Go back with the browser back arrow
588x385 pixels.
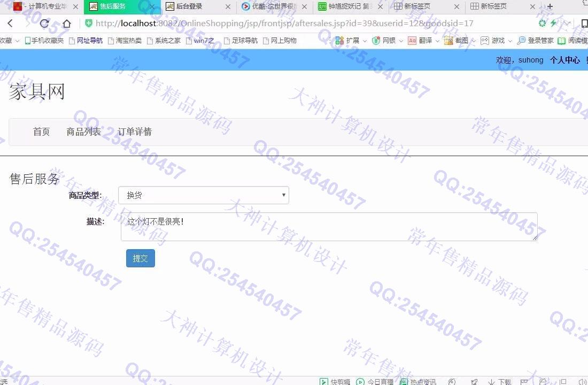tap(10, 24)
